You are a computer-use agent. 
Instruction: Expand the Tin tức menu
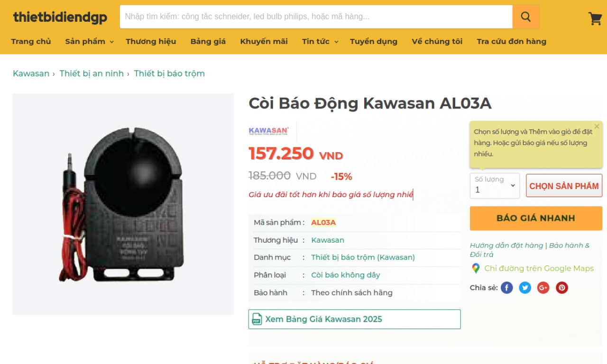pyautogui.click(x=320, y=42)
